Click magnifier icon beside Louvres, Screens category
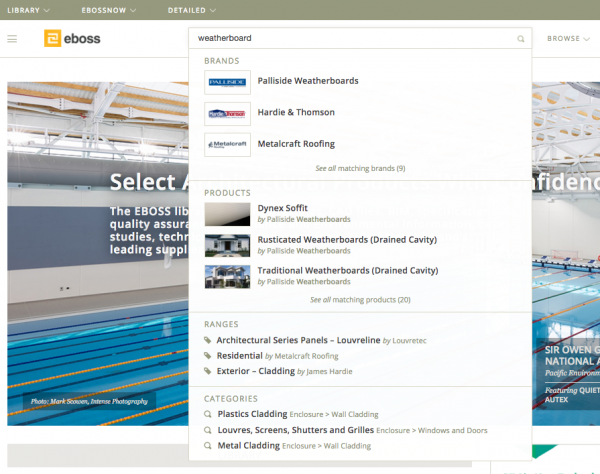Image resolution: width=600 pixels, height=474 pixels. coord(208,430)
